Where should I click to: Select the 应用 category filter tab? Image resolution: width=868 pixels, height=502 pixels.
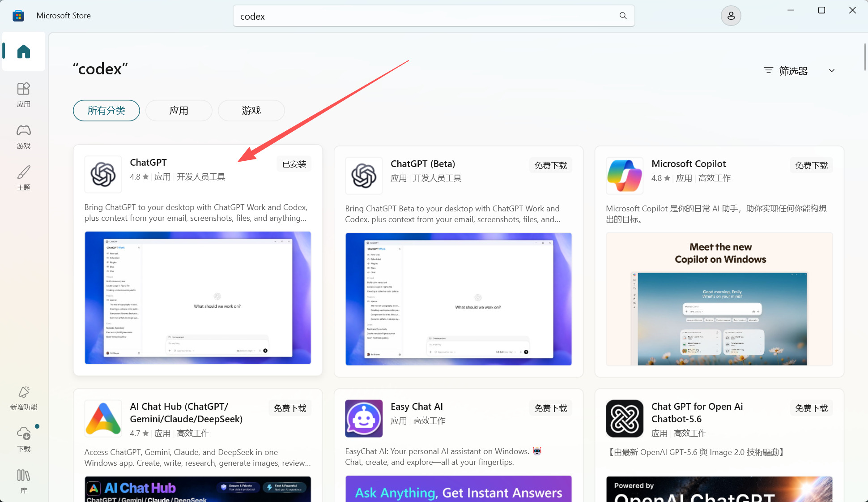click(179, 111)
